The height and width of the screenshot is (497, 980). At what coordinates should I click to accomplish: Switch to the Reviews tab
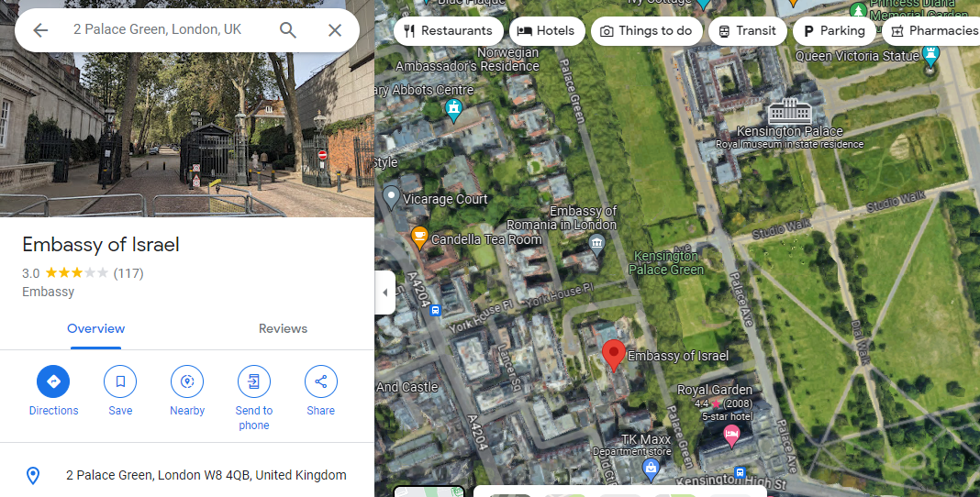coord(283,328)
